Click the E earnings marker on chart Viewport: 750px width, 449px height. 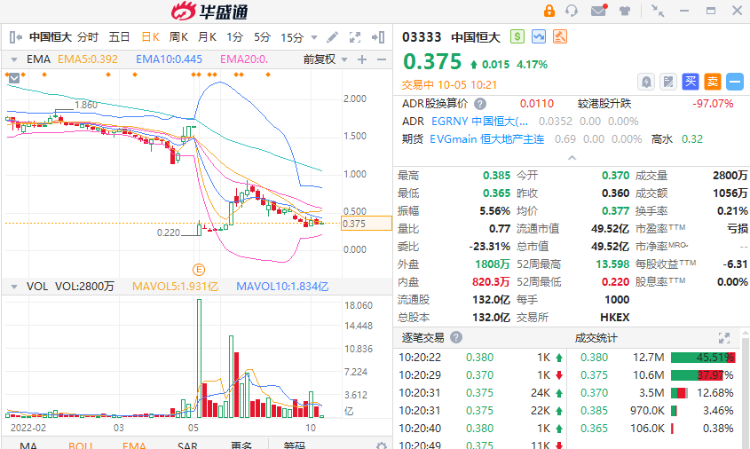click(x=199, y=270)
